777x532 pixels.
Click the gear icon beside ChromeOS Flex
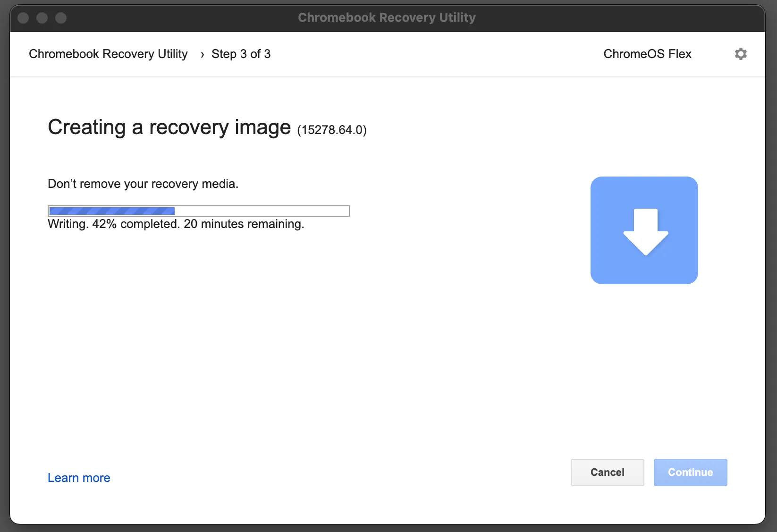(x=741, y=54)
